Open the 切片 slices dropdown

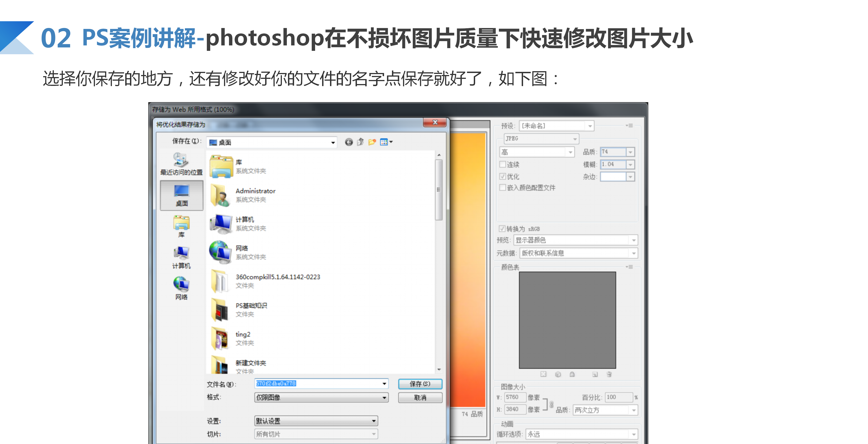tap(316, 434)
